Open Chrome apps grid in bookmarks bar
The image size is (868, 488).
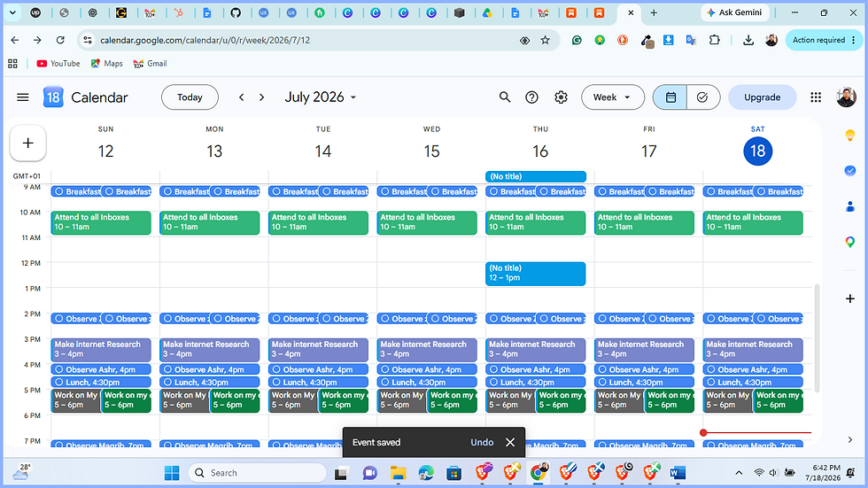click(x=12, y=64)
